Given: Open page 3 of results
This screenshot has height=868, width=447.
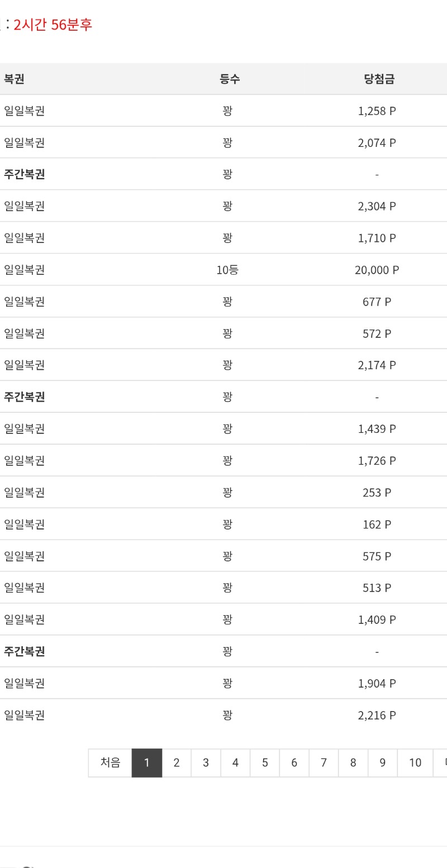Looking at the screenshot, I should click(x=206, y=763).
